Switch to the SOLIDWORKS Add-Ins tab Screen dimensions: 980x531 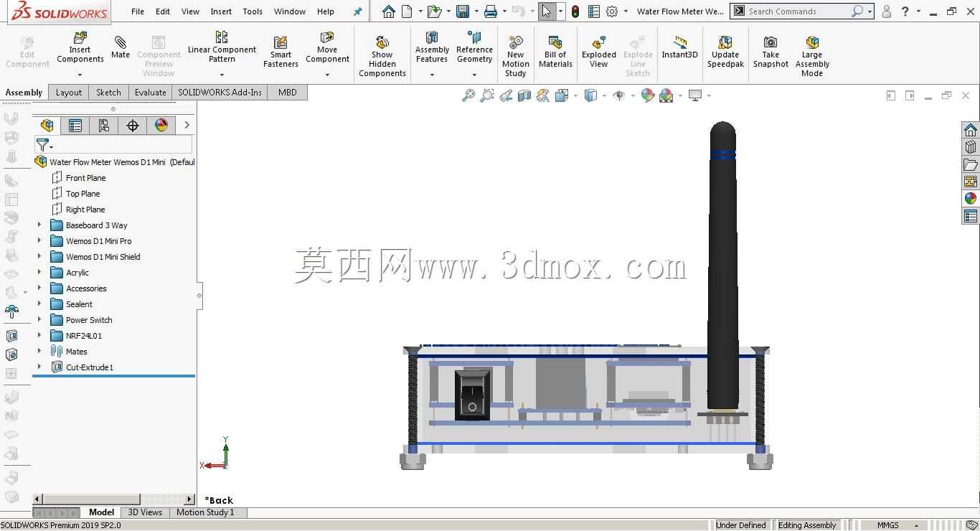[220, 92]
